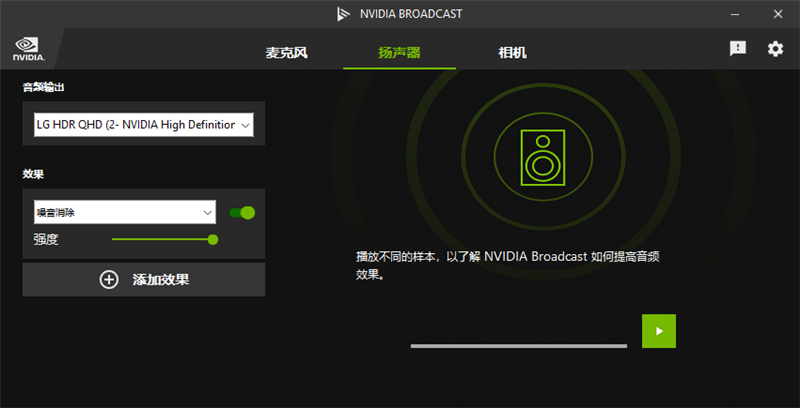
Task: Click the plus icon beside 添加效果
Action: [109, 280]
